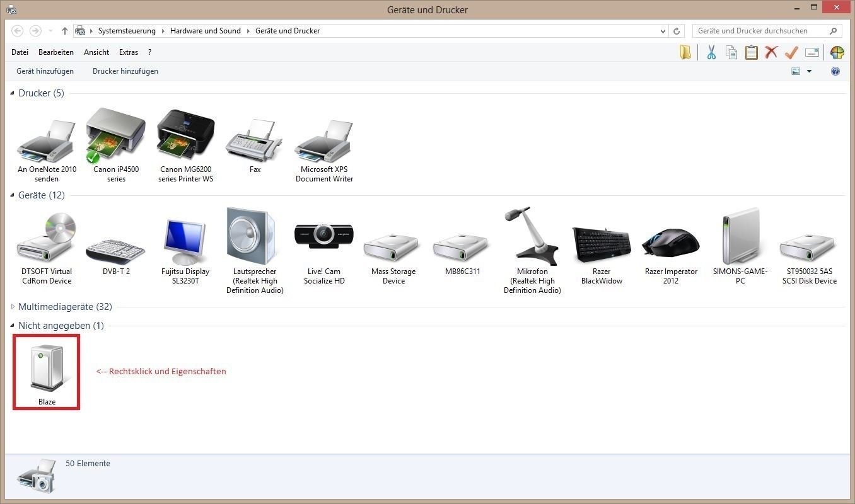Image resolution: width=855 pixels, height=504 pixels.
Task: Open the Extras menu
Action: click(x=129, y=52)
